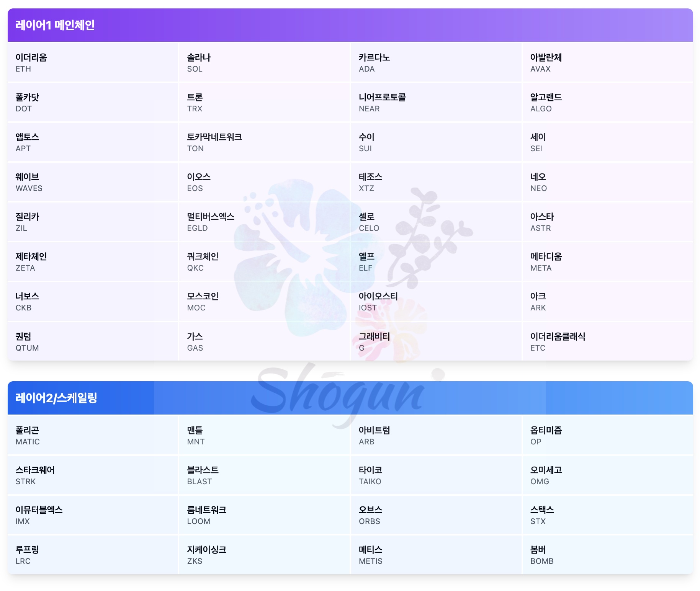Select the 아비트럼 ARB cell
Image resolution: width=700 pixels, height=591 pixels.
436,435
